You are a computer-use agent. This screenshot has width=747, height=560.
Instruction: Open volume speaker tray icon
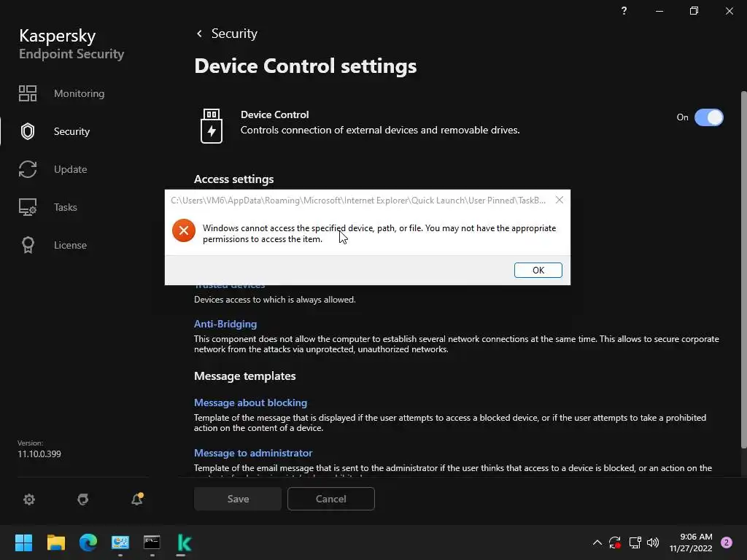[653, 542]
